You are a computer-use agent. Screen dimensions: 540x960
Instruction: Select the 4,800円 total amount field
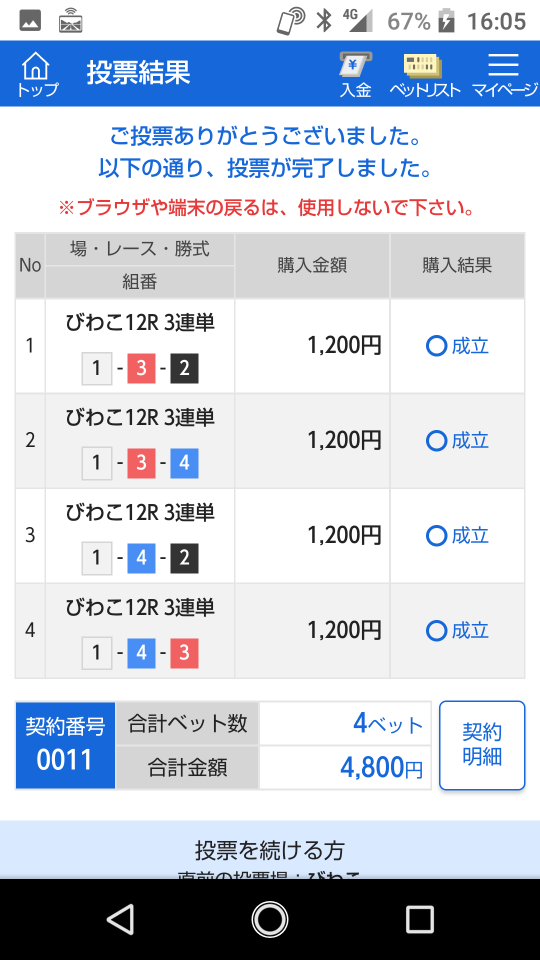coord(345,768)
